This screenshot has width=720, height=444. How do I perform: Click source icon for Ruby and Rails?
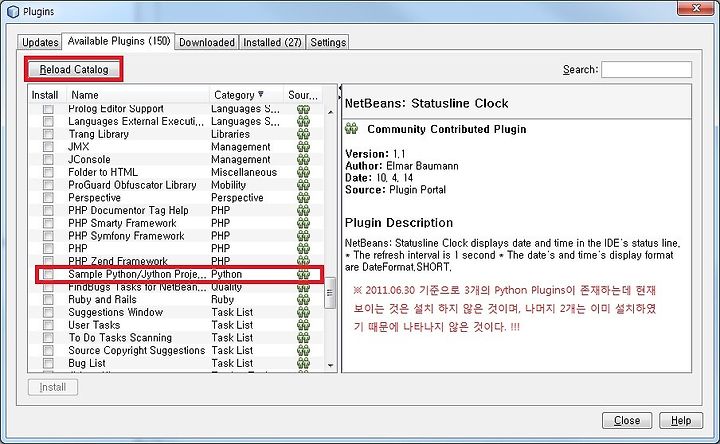coord(304,299)
